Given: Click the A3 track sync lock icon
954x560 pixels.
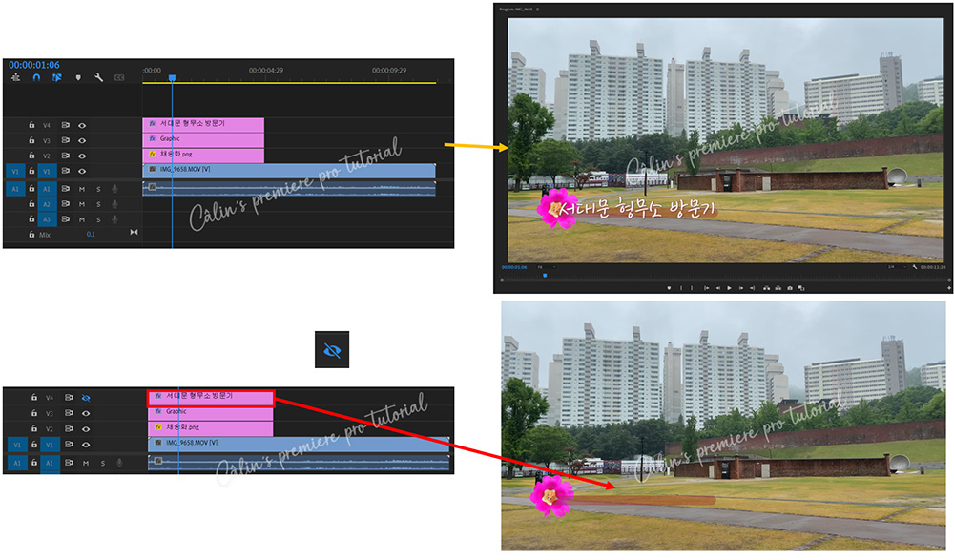Looking at the screenshot, I should coord(65,219).
